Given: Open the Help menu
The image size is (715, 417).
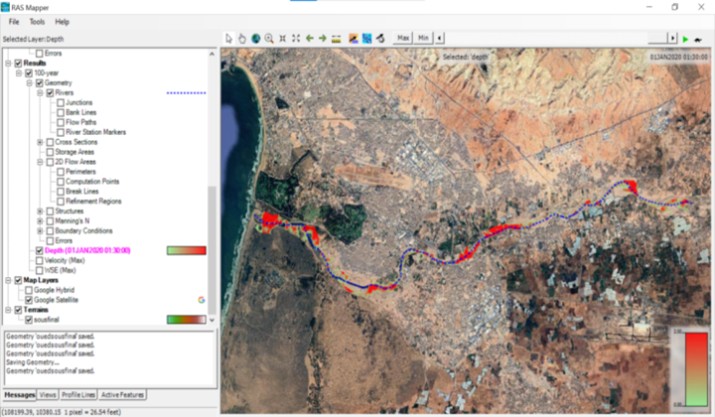Looking at the screenshot, I should click(x=62, y=21).
